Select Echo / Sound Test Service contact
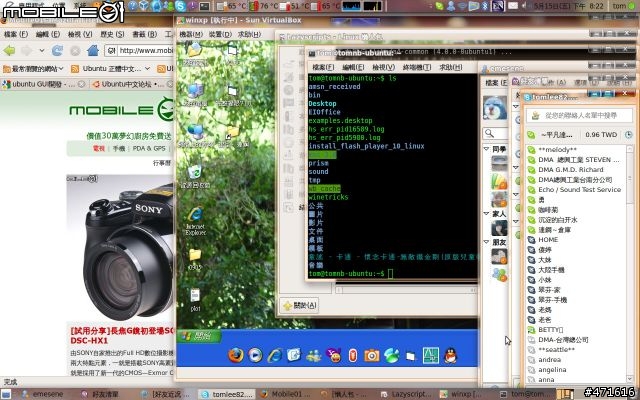640x400 pixels. click(x=579, y=190)
